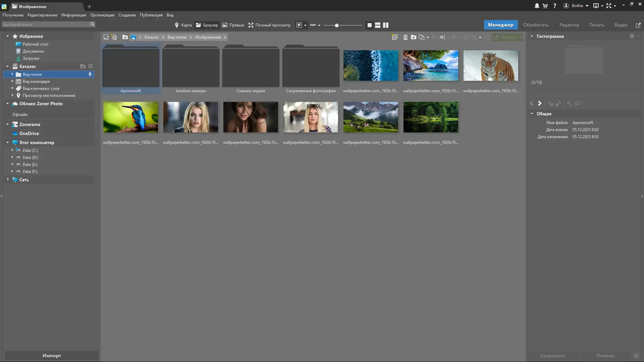Click the catalog settings gear icon
This screenshot has height=362, width=644.
coord(91,66)
